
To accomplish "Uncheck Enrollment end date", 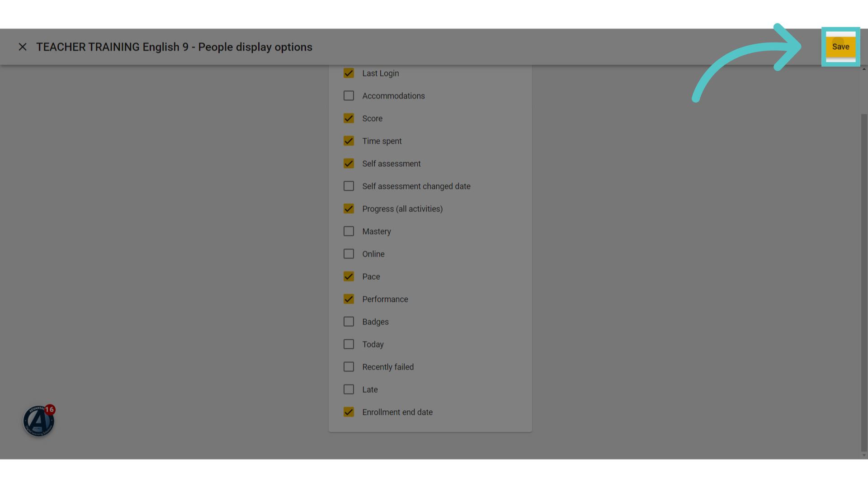I will click(x=349, y=412).
